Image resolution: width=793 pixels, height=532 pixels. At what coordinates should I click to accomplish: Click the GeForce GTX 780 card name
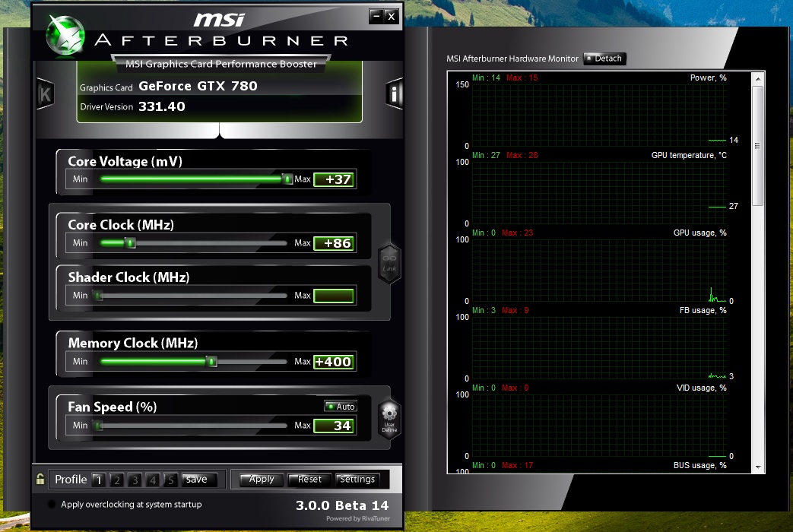(198, 86)
